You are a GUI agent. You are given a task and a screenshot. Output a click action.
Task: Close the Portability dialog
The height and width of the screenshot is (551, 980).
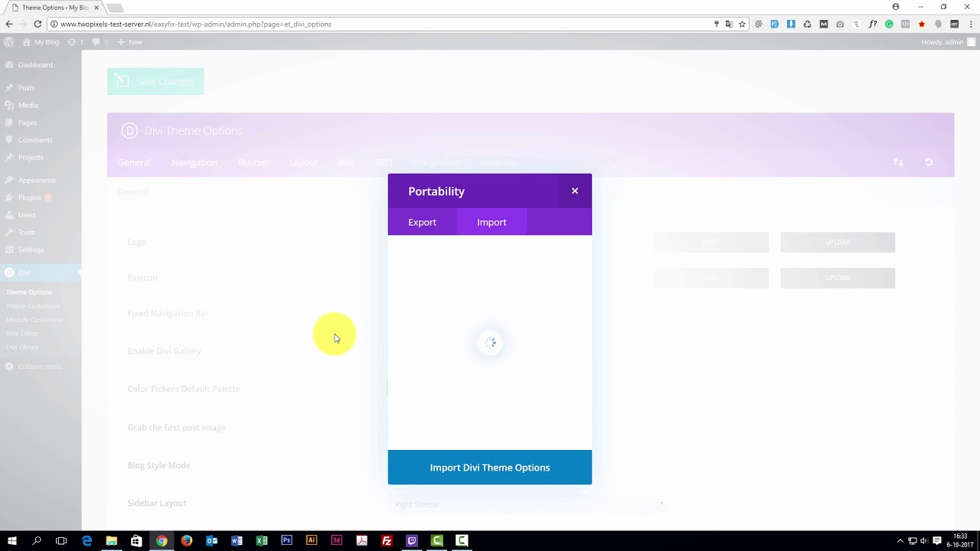(x=574, y=191)
